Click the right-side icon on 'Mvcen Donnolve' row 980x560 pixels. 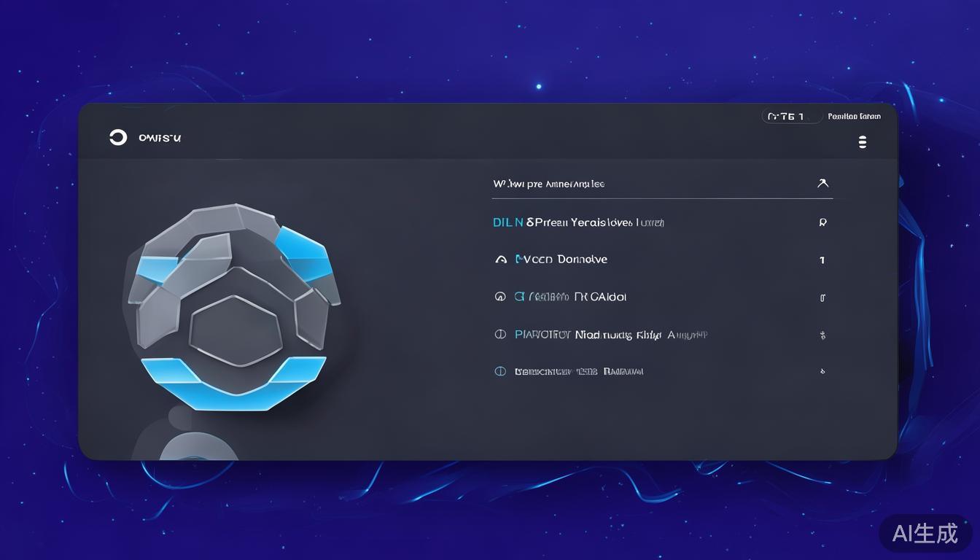pos(822,260)
